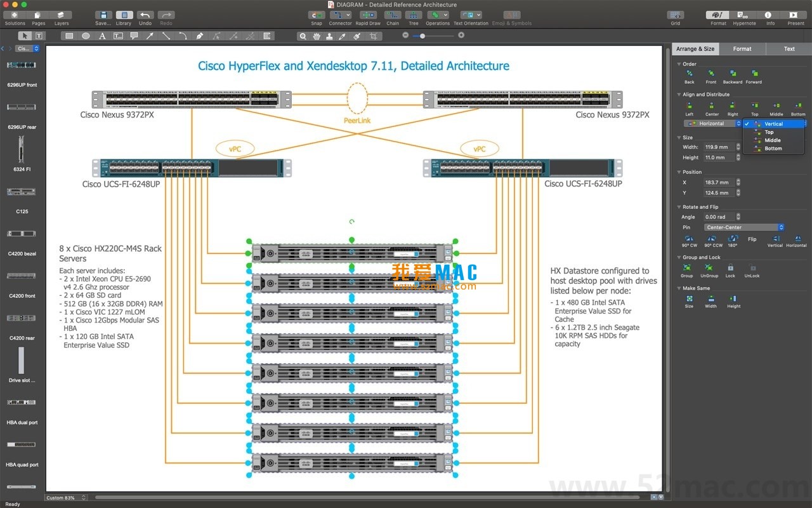Select the Ellipse shape tool
The image size is (812, 508).
coord(86,36)
